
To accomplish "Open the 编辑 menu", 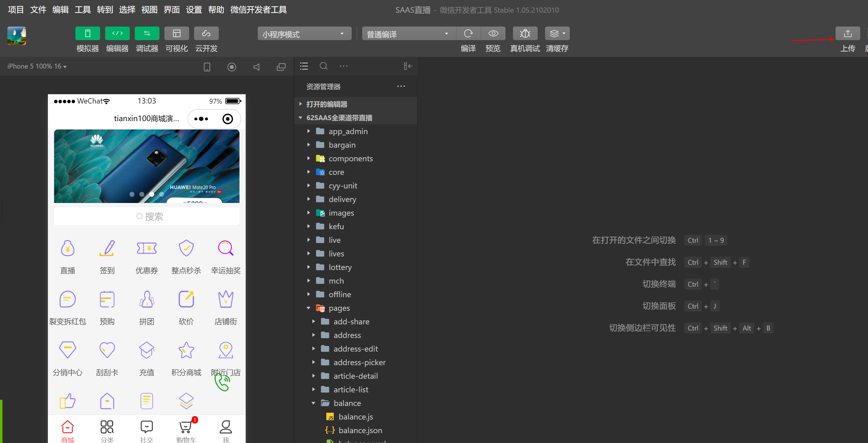I will (61, 10).
